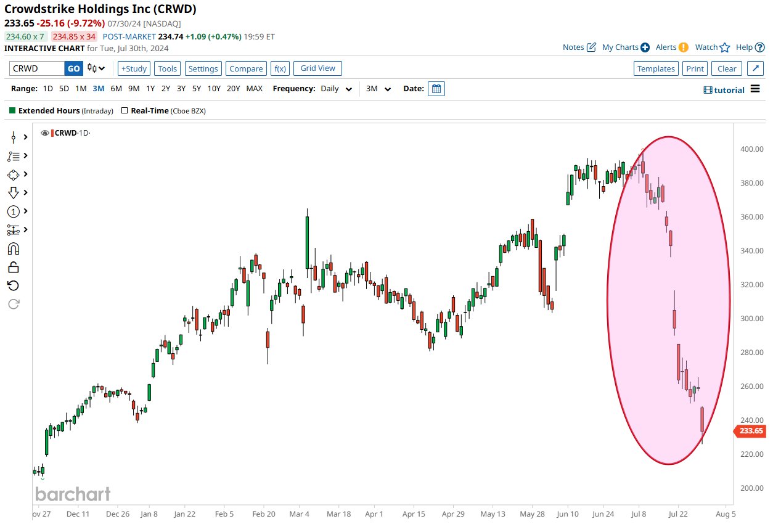The width and height of the screenshot is (773, 532).
Task: Open Frequency Daily dropdown
Action: tap(336, 89)
